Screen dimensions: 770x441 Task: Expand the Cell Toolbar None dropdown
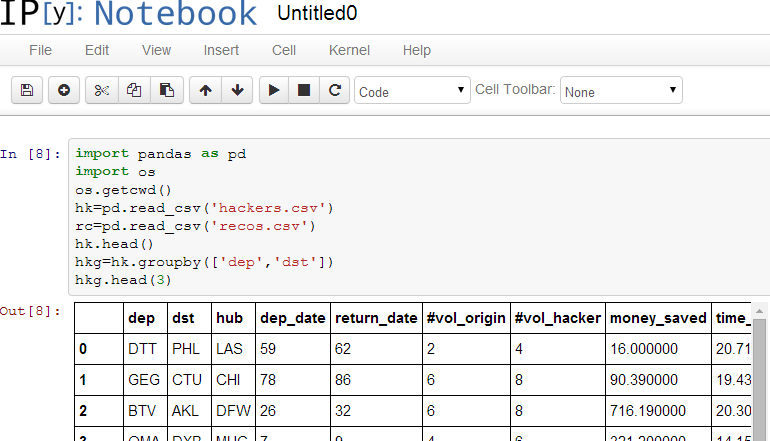(x=620, y=91)
